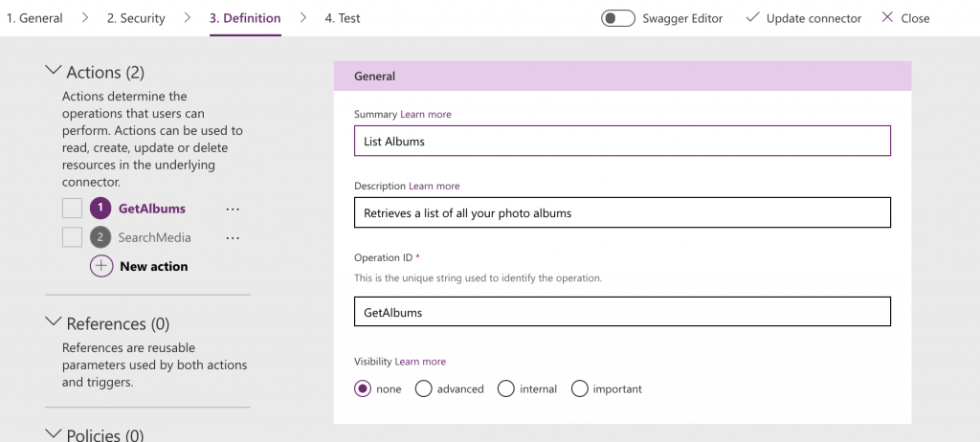The image size is (980, 442).
Task: Choose the 'important' visibility option
Action: 580,388
